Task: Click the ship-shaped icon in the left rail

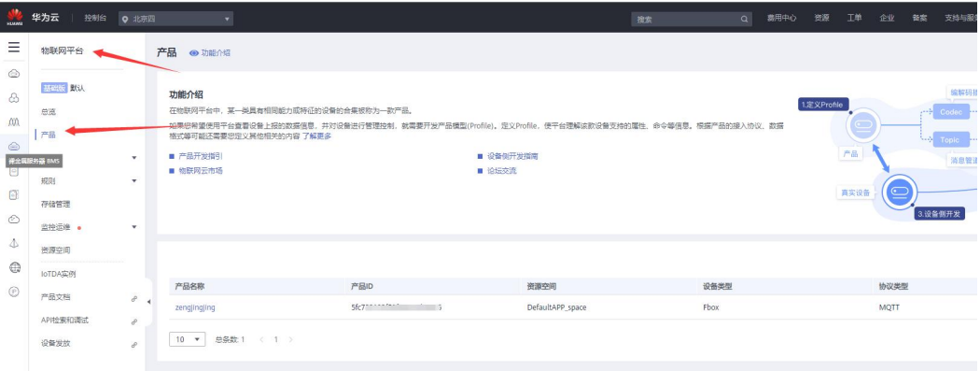Action: (14, 243)
